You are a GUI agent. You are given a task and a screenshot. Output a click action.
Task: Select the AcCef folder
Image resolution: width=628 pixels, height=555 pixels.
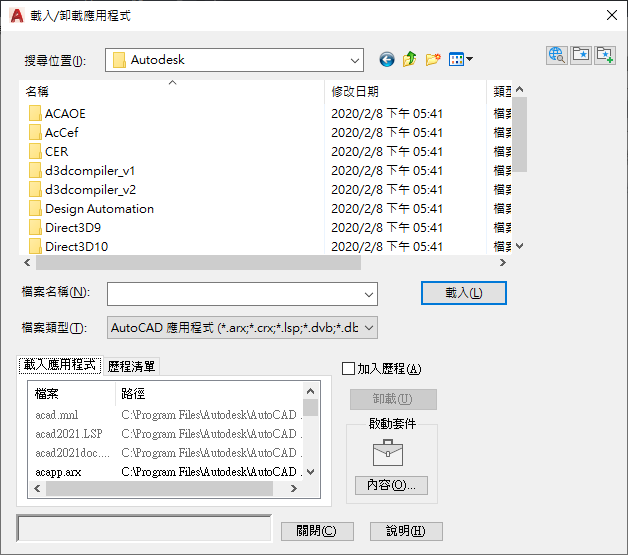click(54, 133)
